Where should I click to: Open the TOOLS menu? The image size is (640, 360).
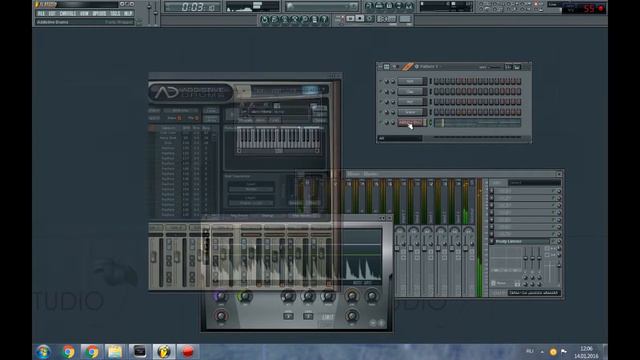click(x=116, y=13)
